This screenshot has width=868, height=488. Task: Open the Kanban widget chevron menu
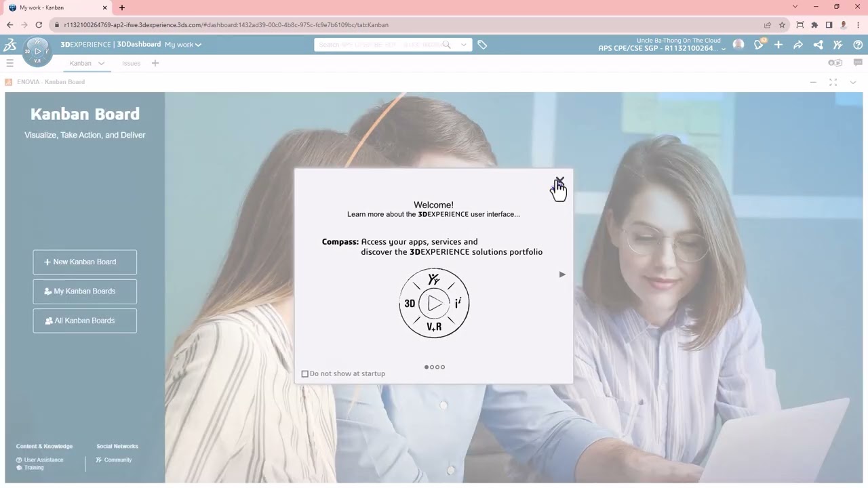(x=853, y=82)
